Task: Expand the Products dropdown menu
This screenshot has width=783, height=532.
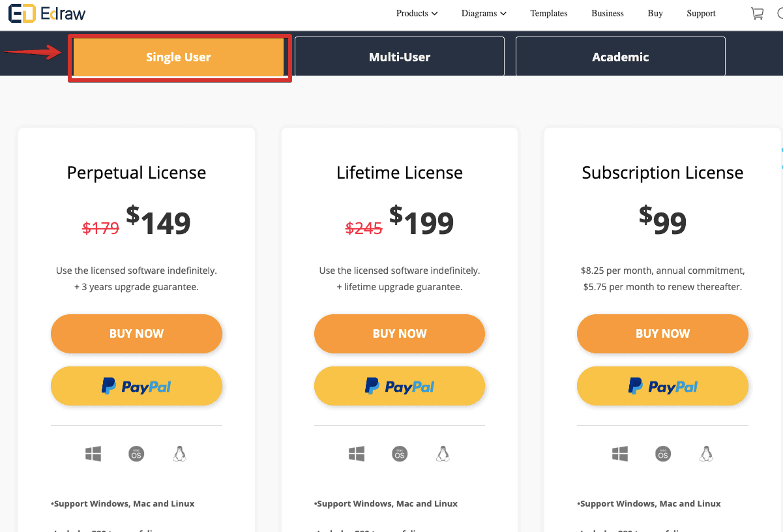Action: coord(417,14)
